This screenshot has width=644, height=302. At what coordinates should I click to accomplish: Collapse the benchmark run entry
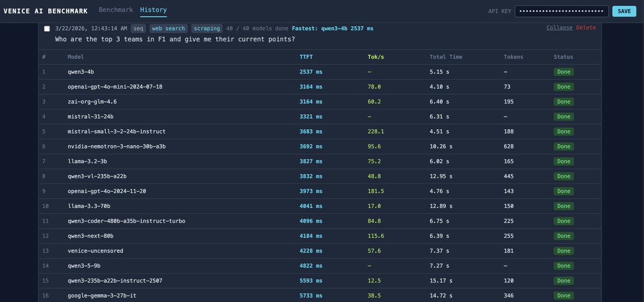(560, 27)
